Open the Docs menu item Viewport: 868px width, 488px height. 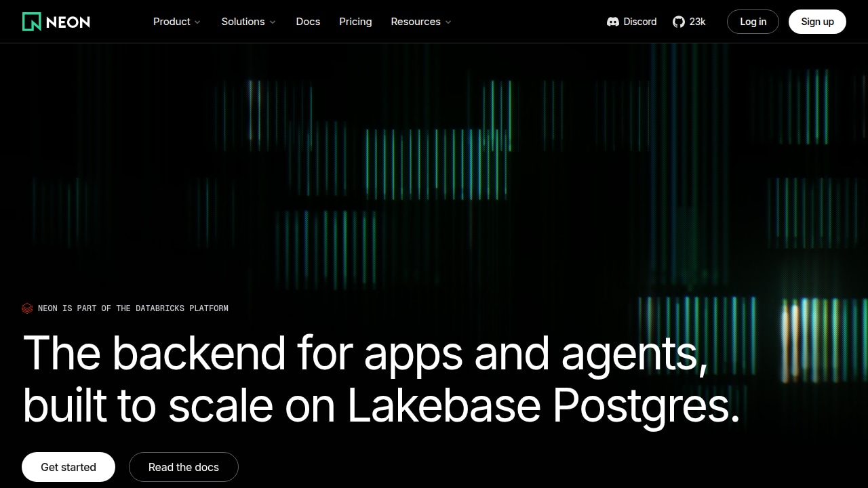pos(308,22)
